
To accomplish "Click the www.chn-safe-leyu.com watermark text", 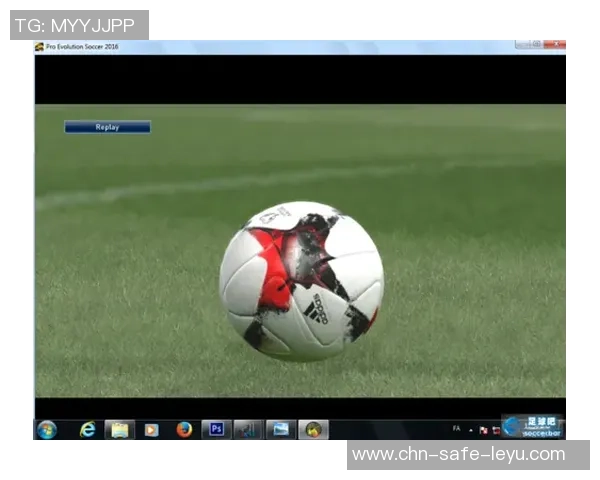I will [x=459, y=455].
